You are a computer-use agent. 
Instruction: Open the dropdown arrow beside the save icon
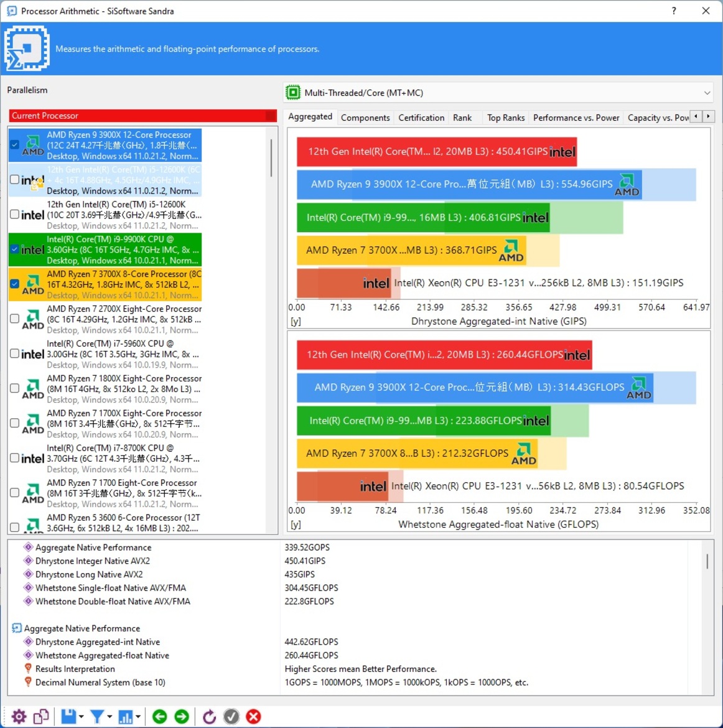click(x=82, y=717)
